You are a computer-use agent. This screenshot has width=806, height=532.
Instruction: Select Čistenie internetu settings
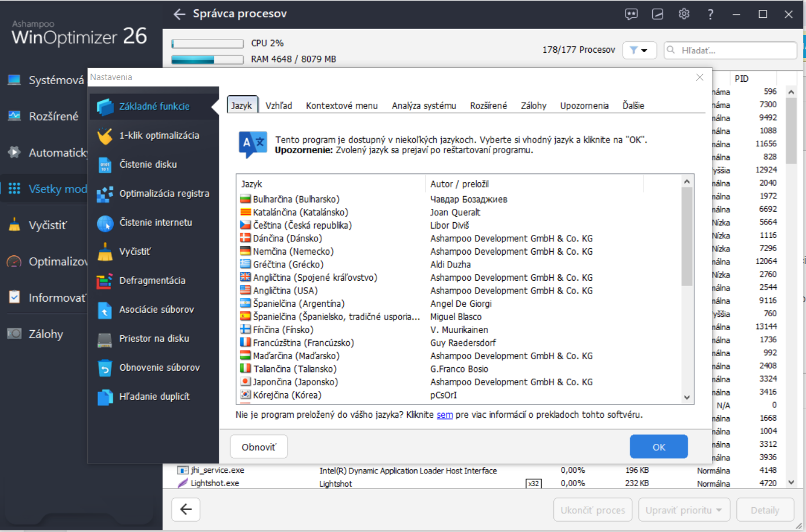(153, 222)
